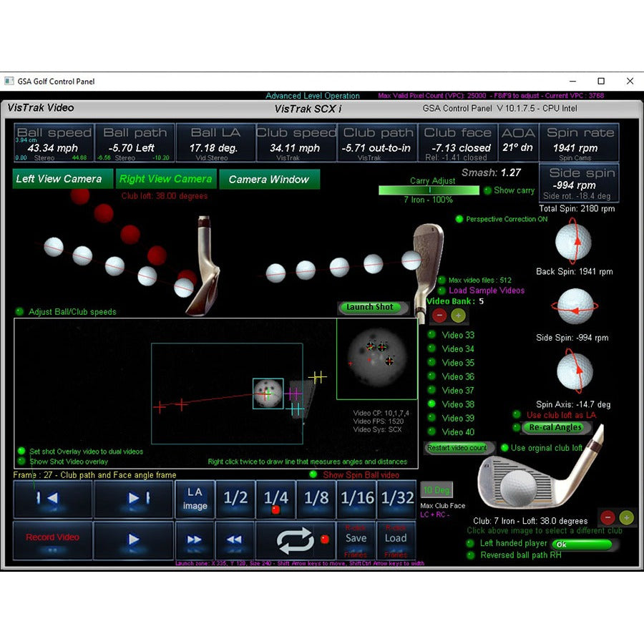644x644 pixels.
Task: Click the Ball speed readout panel
Action: [x=54, y=142]
